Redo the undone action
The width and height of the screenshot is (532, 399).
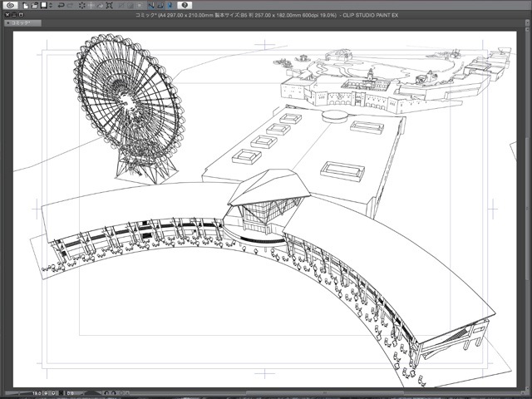coord(70,6)
